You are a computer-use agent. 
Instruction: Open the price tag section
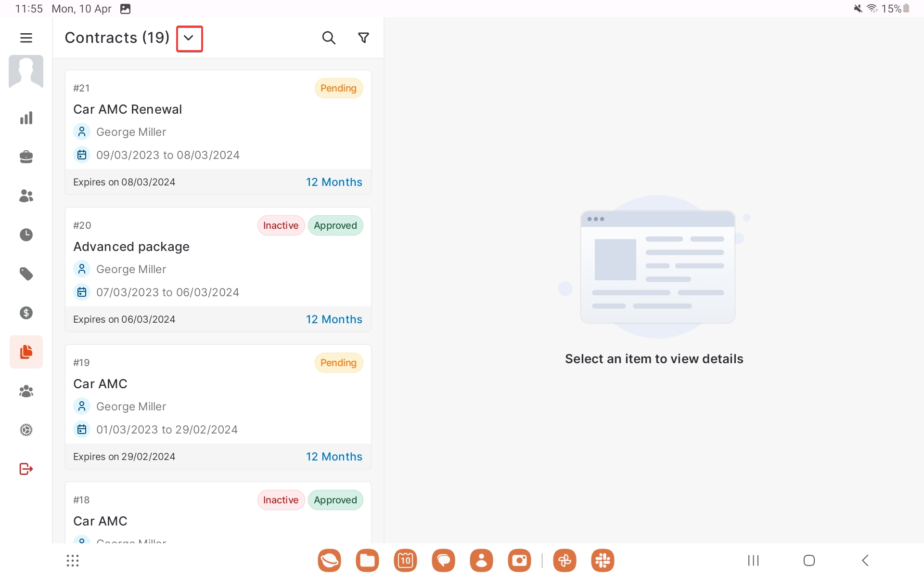pyautogui.click(x=26, y=274)
